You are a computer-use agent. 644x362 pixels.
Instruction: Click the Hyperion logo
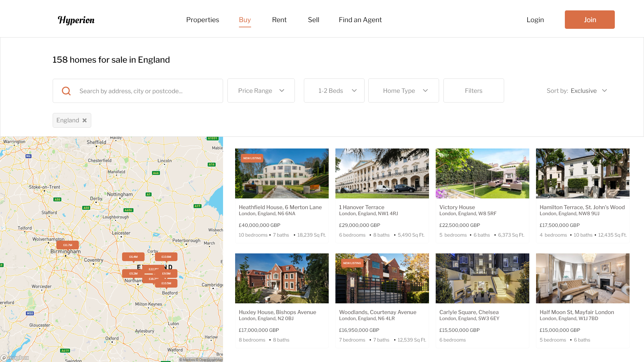pos(76,20)
